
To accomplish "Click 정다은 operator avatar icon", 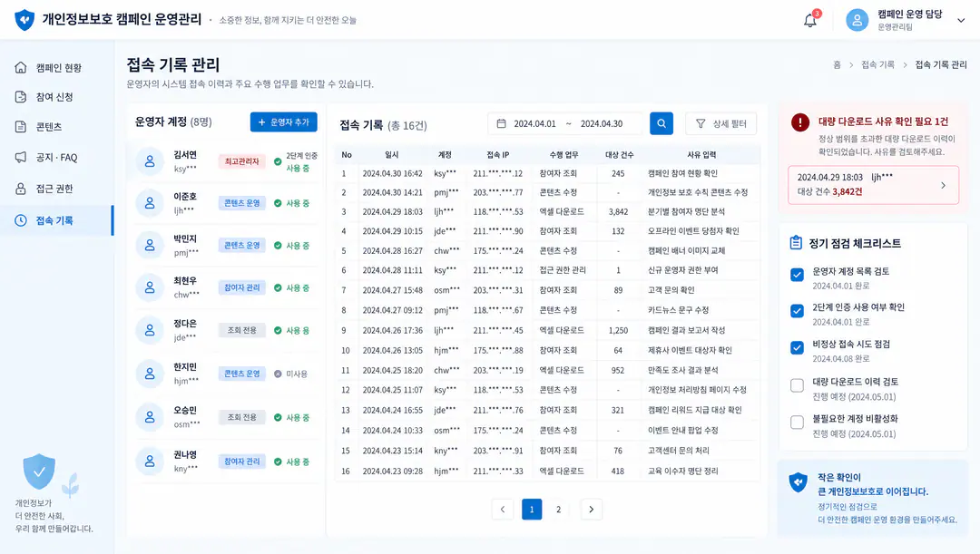I will [150, 330].
